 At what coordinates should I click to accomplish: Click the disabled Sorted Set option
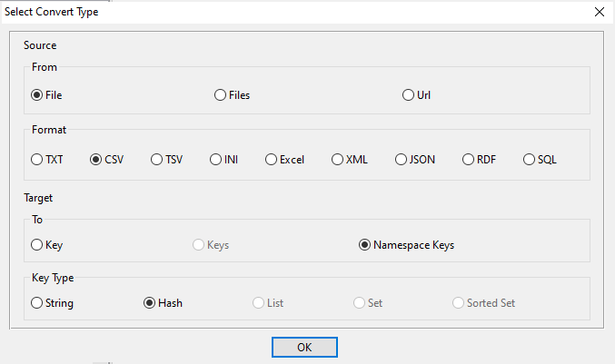(x=458, y=303)
